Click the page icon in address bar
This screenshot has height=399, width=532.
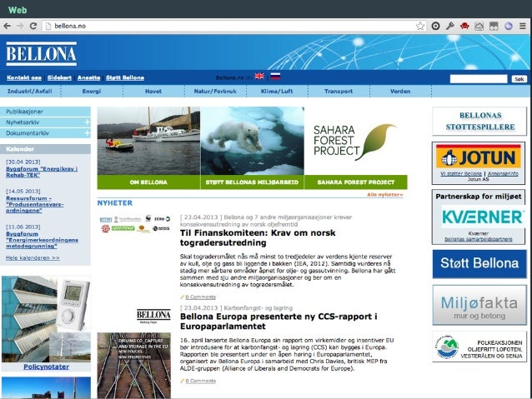[x=48, y=26]
